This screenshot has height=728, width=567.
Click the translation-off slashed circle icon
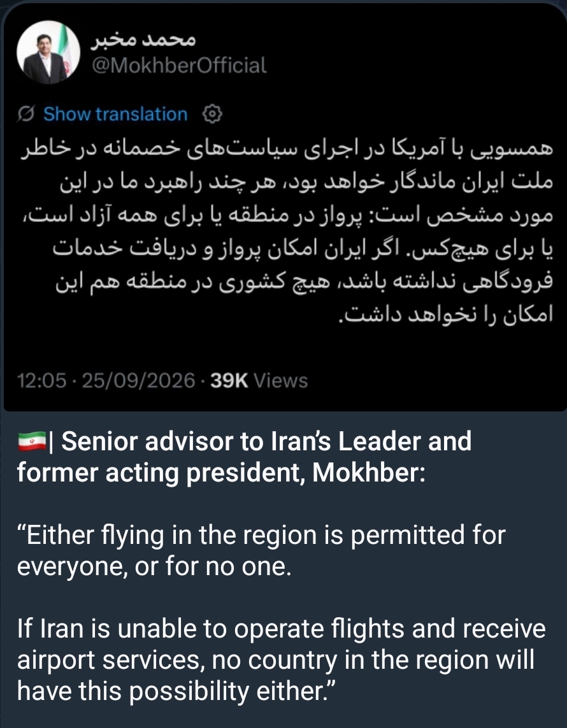click(x=26, y=114)
